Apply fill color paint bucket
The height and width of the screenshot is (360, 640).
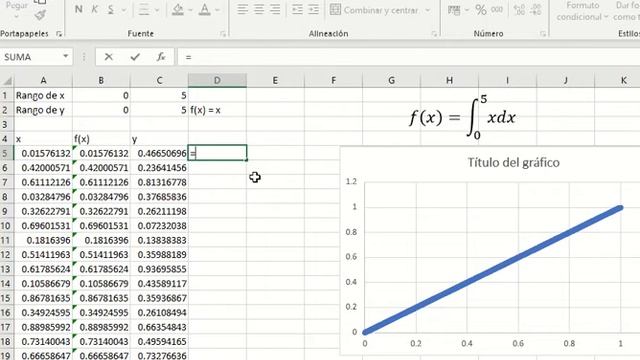[x=178, y=9]
